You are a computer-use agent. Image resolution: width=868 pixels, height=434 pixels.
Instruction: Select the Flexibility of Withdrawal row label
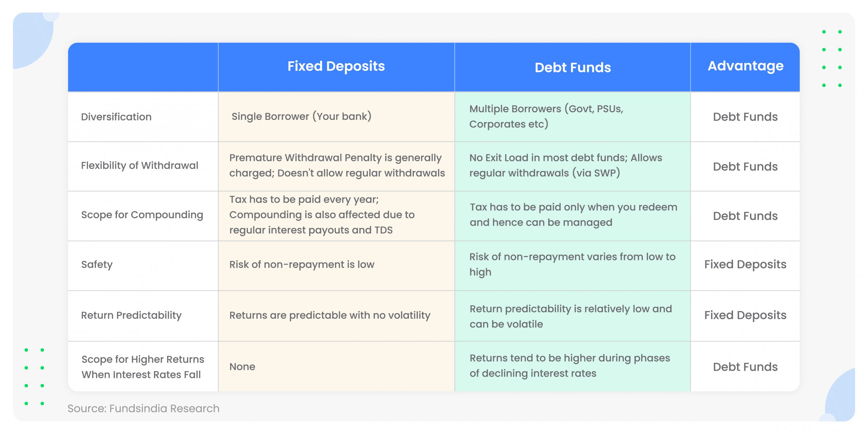pyautogui.click(x=139, y=165)
